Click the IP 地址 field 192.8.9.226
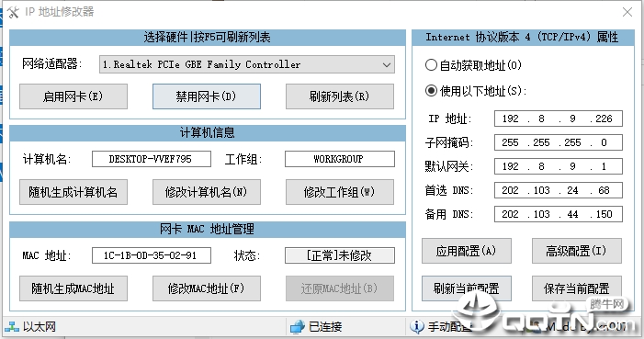644x339 pixels. [x=559, y=119]
